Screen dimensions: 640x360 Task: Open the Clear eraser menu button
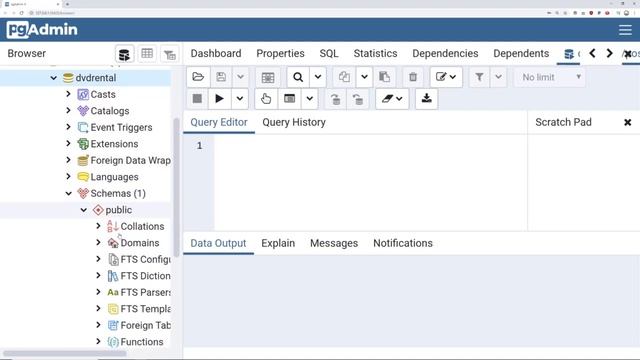point(392,99)
